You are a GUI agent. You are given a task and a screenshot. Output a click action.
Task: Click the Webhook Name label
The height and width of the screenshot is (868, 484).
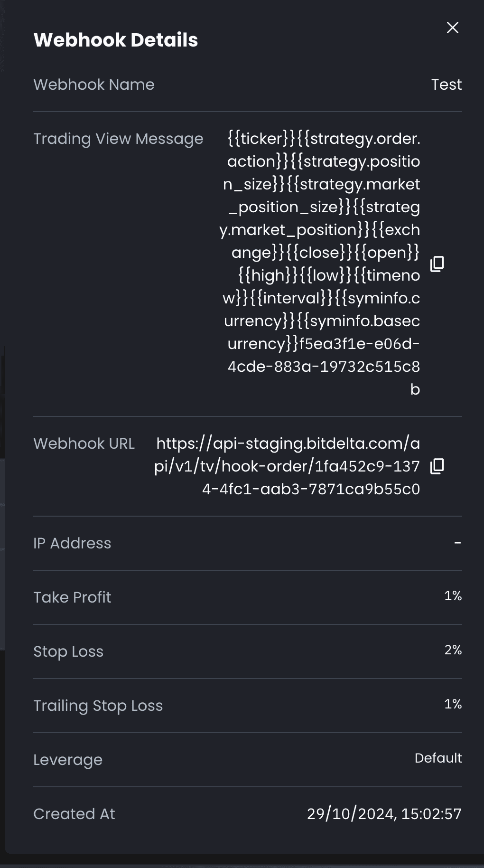click(94, 85)
